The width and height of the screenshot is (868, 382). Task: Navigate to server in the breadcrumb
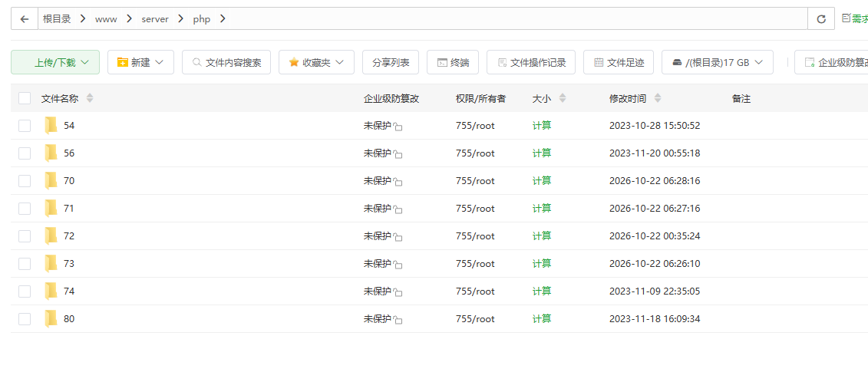click(155, 19)
